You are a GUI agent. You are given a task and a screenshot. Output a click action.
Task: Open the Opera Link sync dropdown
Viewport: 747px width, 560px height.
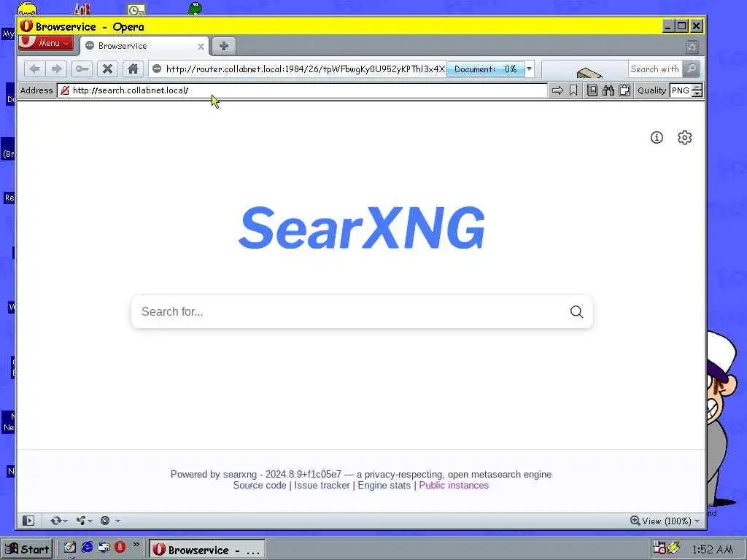point(58,521)
